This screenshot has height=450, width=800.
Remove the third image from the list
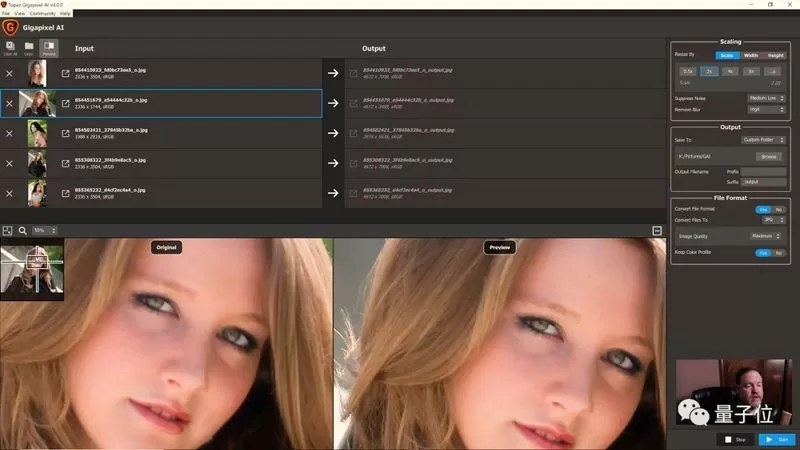tap(9, 133)
